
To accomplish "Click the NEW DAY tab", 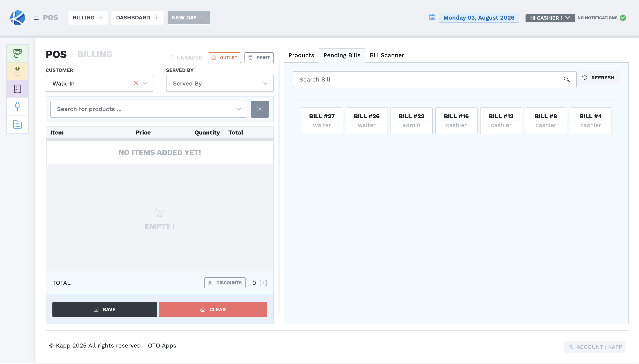I will (188, 18).
